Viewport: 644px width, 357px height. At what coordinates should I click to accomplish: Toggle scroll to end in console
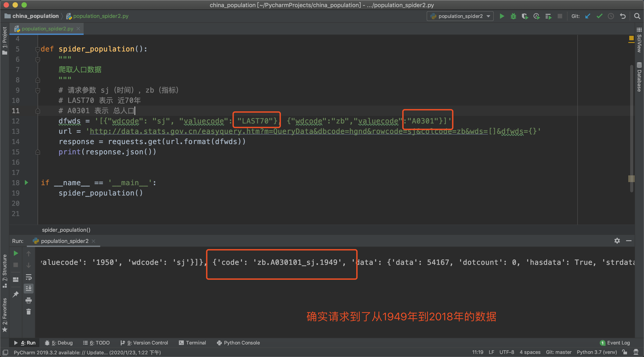[28, 289]
